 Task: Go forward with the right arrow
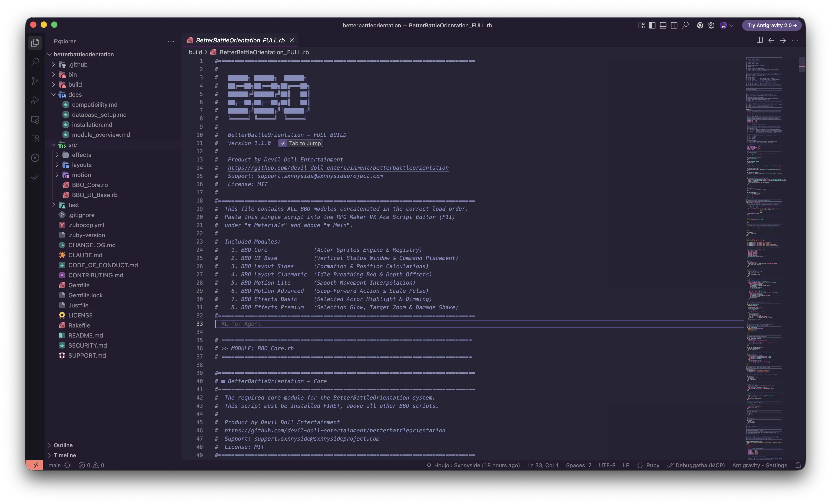(783, 40)
